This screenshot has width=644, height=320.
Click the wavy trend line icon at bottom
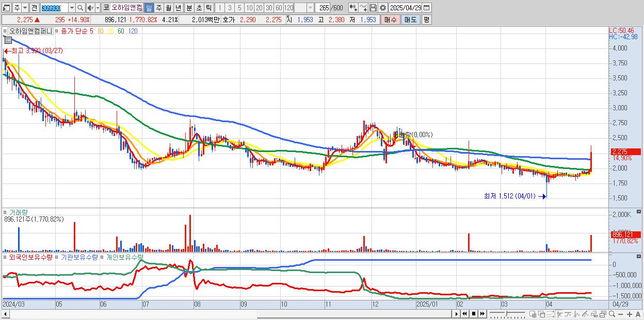(568, 314)
